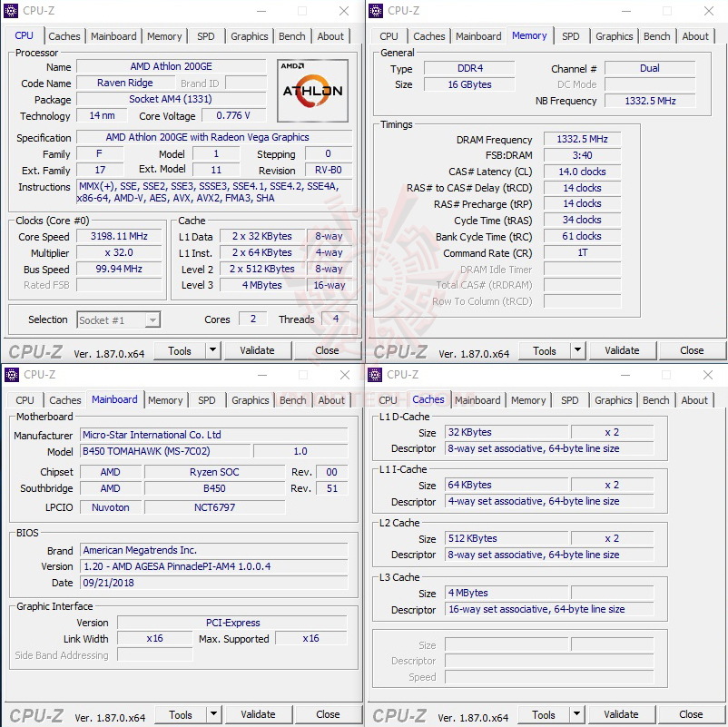Click Validate button in Memory window

(622, 350)
